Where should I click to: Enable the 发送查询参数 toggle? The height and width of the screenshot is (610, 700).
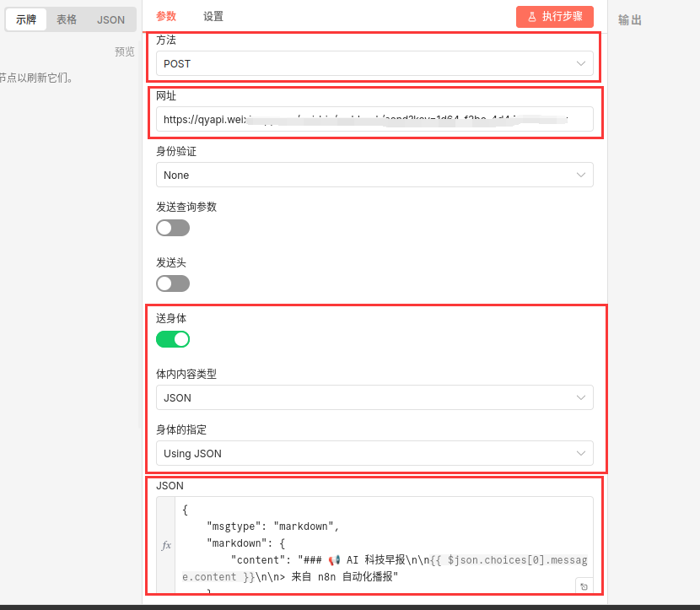coord(173,228)
